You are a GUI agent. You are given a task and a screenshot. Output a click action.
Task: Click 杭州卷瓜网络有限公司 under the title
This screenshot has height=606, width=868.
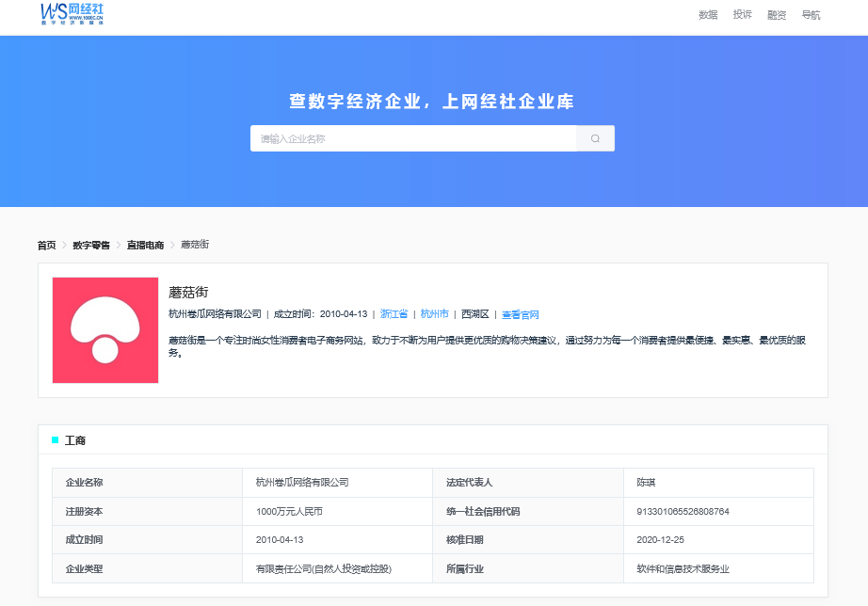pyautogui.click(x=215, y=313)
